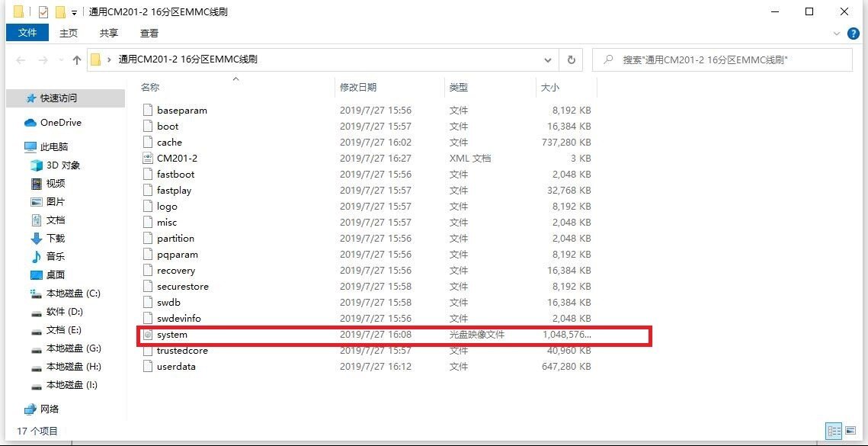Select 本地磁盘 (C:) drive
868x446 pixels.
[73, 293]
